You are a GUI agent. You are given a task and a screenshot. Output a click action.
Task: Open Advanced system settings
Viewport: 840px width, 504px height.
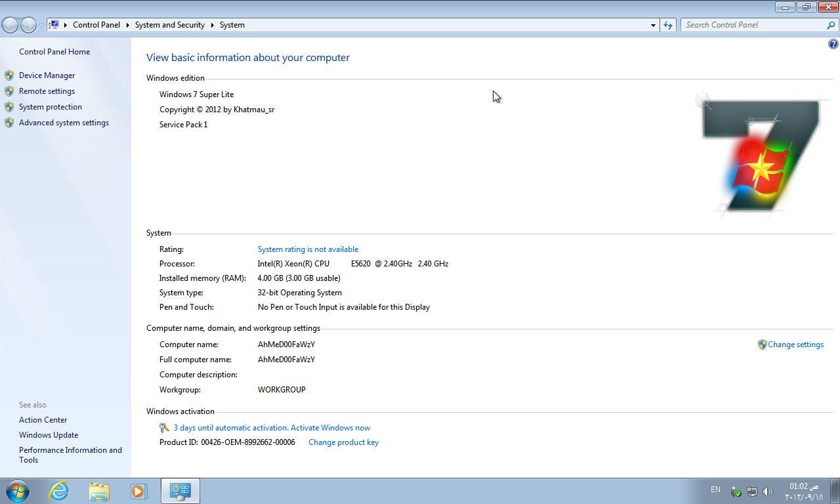(64, 123)
